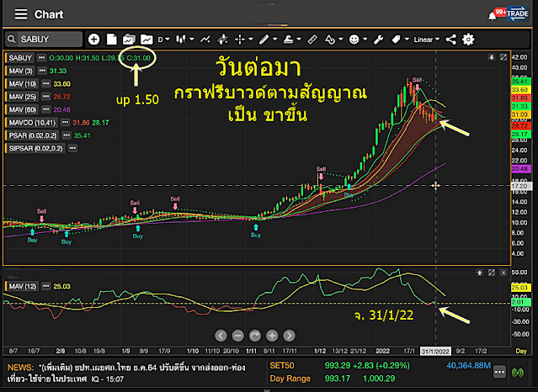Pan chart right with arrow button
The image size is (538, 392).
(x=289, y=336)
